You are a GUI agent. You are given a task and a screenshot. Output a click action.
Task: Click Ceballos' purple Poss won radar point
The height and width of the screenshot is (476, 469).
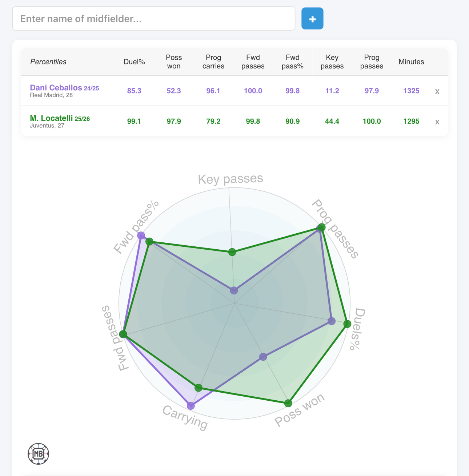(x=263, y=357)
